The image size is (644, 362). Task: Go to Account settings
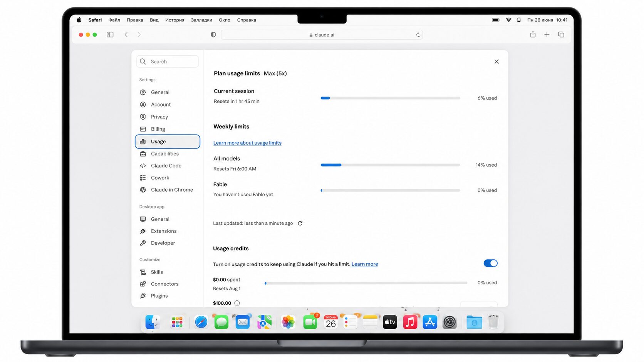(168, 105)
